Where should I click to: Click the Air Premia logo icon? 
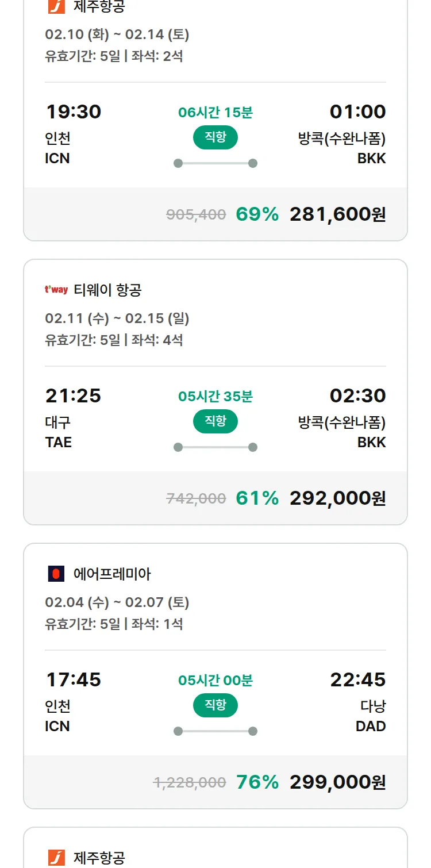(x=56, y=574)
